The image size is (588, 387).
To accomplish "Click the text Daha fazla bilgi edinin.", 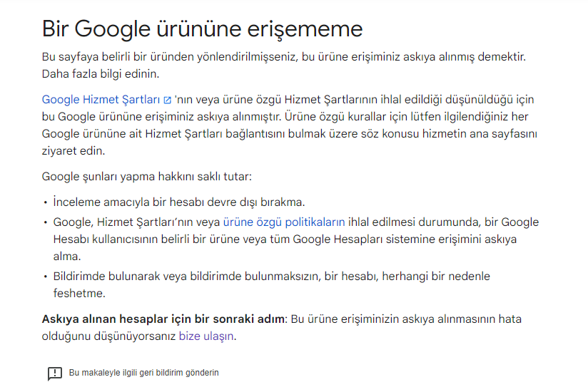I will point(101,74).
